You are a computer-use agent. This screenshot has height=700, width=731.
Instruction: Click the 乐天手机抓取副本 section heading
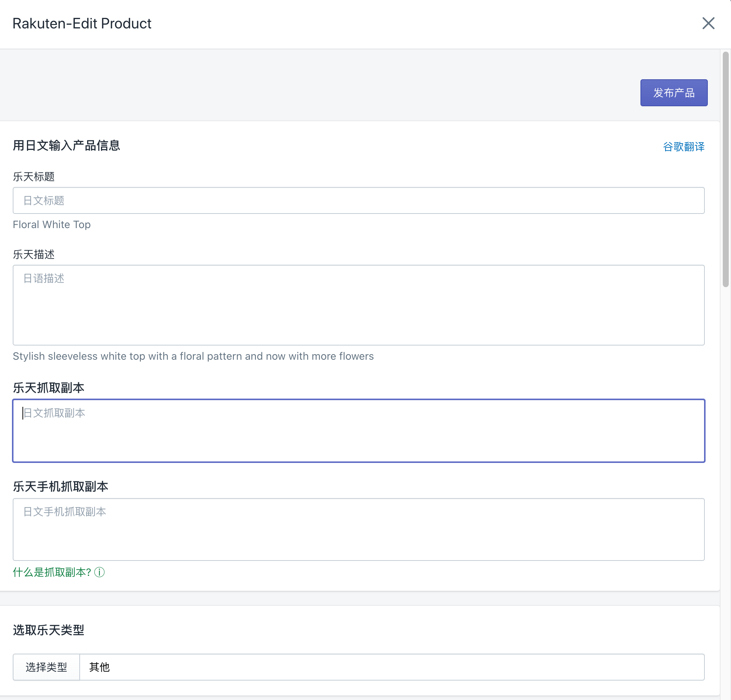(x=61, y=486)
